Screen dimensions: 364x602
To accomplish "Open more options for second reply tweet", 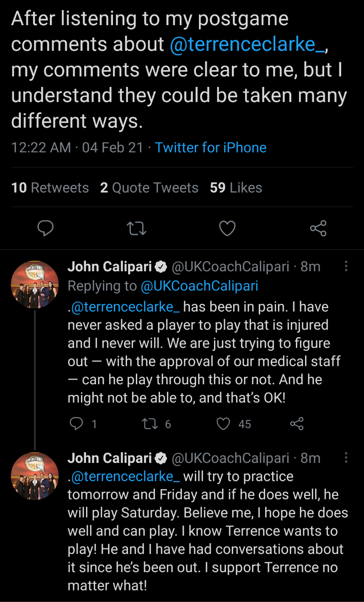I will click(x=346, y=458).
